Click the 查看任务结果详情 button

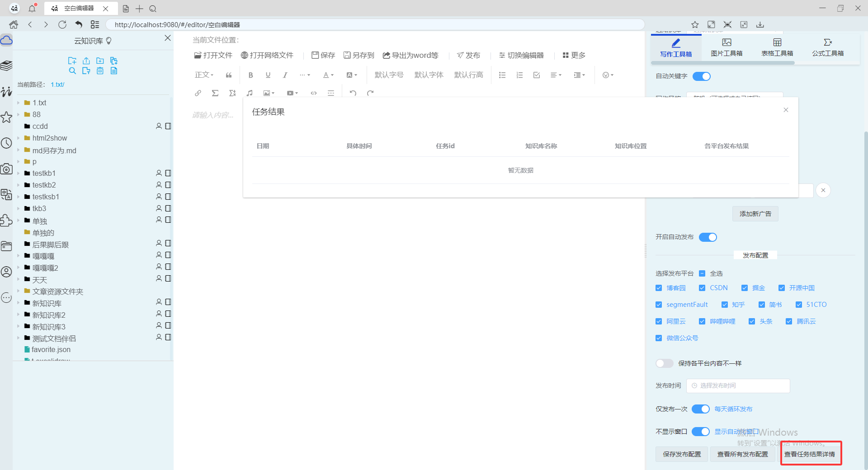pyautogui.click(x=811, y=455)
